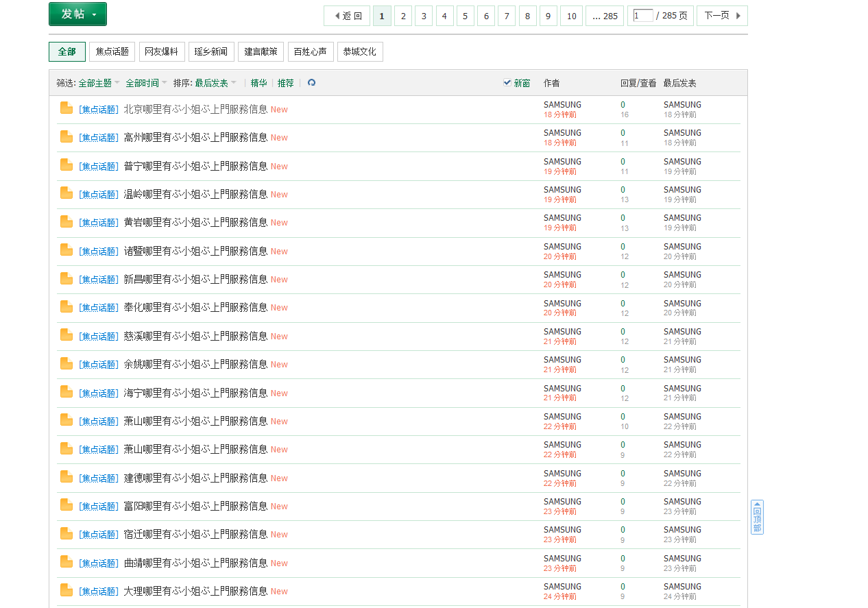Switch to the 网友爆料 category tab
Viewport: 868px width, 608px height.
coord(162,52)
